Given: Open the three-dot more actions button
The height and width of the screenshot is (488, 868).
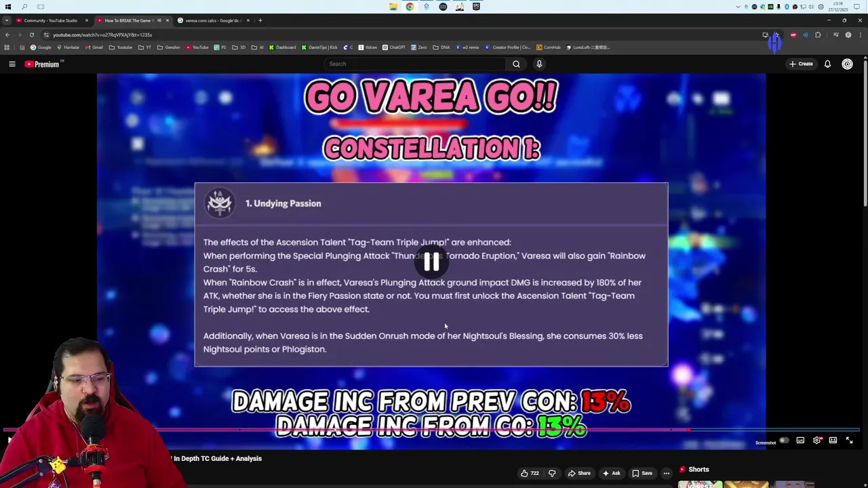Looking at the screenshot, I should point(667,473).
